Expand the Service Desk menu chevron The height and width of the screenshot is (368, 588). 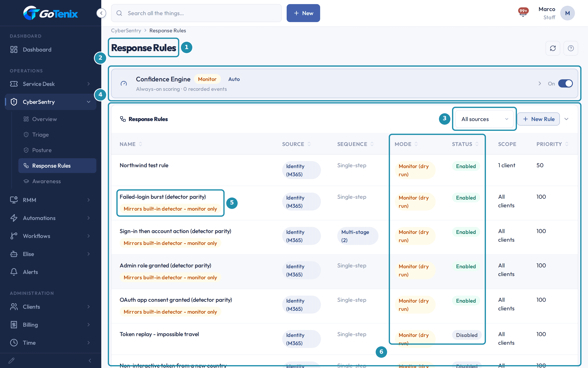[88, 84]
